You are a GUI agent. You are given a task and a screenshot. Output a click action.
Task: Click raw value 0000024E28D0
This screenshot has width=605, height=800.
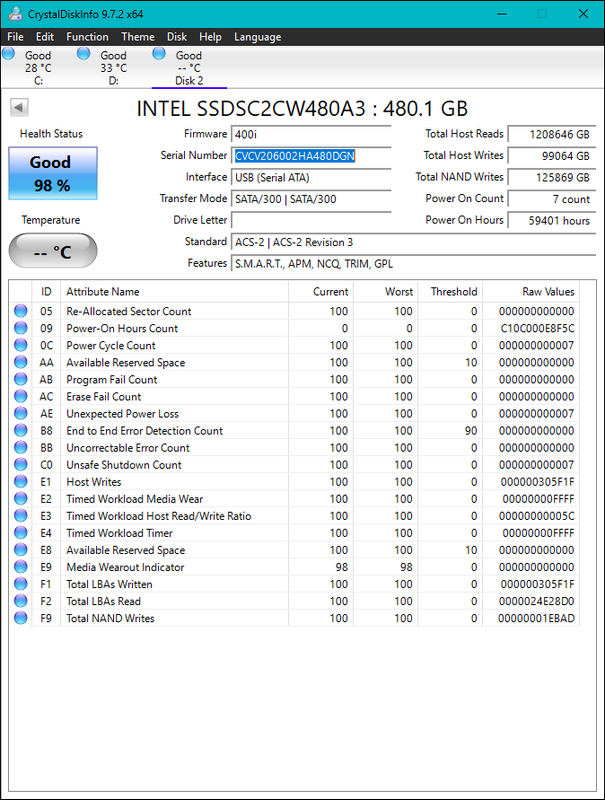(x=536, y=601)
